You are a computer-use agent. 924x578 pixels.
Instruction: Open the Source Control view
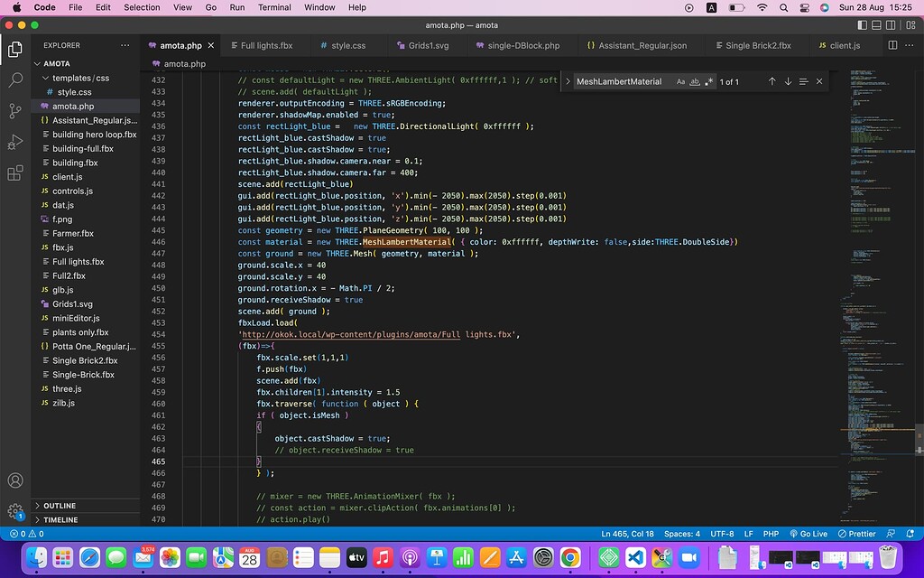[15, 111]
